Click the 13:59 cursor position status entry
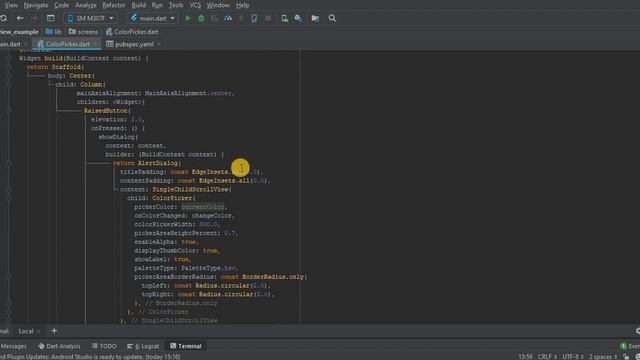The width and height of the screenshot is (640, 360). click(525, 357)
